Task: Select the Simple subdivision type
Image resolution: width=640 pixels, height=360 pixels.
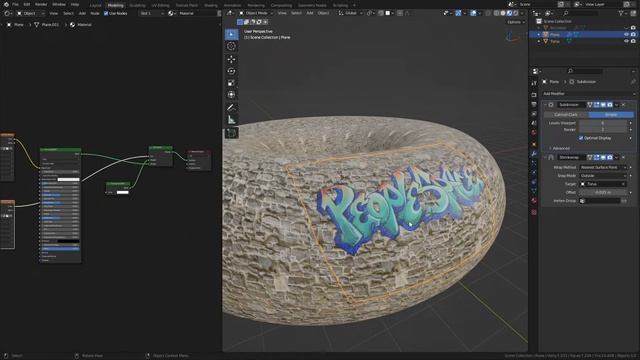Action: (x=611, y=115)
